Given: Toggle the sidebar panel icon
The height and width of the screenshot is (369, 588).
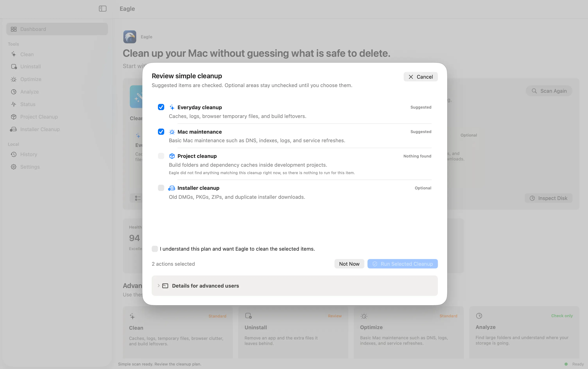Looking at the screenshot, I should click(103, 9).
